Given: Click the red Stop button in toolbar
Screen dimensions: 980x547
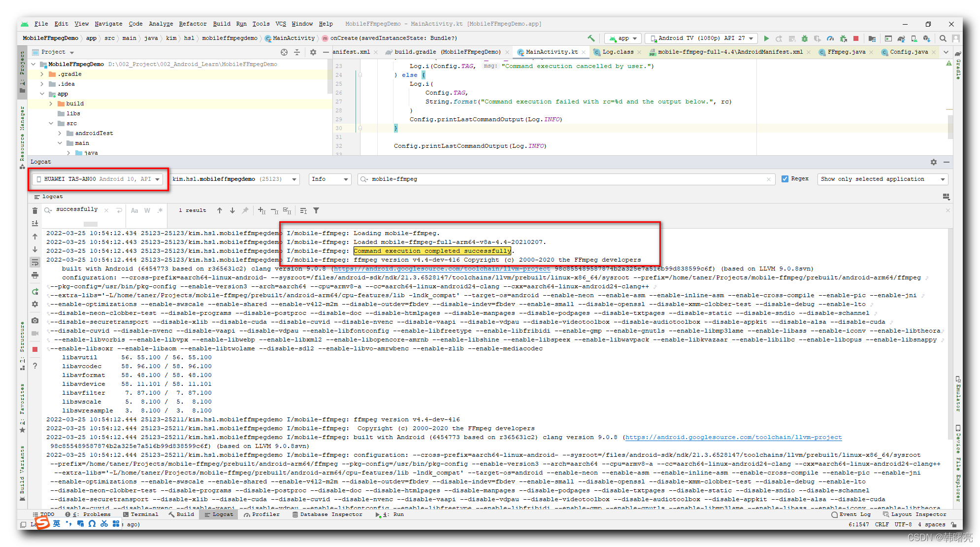Looking at the screenshot, I should tap(856, 38).
